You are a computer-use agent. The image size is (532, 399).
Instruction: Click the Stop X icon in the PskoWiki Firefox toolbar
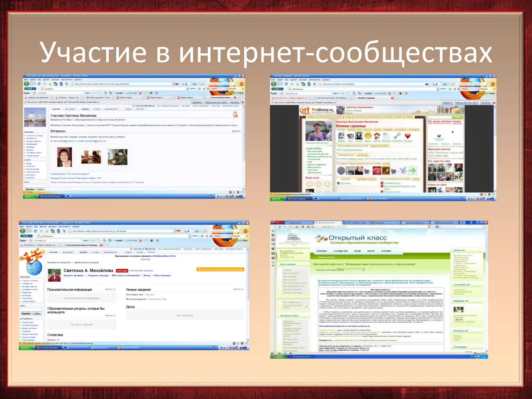tap(44, 84)
